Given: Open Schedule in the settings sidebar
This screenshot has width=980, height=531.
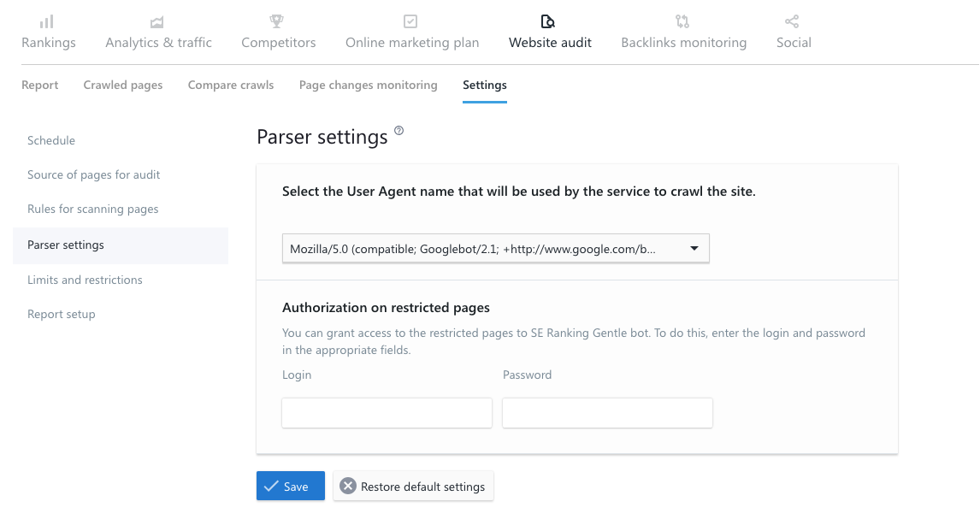Looking at the screenshot, I should 51,140.
